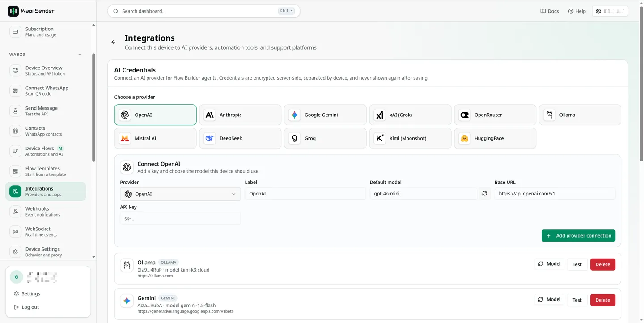The image size is (644, 323).
Task: Open the Provider dropdown showing OpenAI
Action: point(180,194)
